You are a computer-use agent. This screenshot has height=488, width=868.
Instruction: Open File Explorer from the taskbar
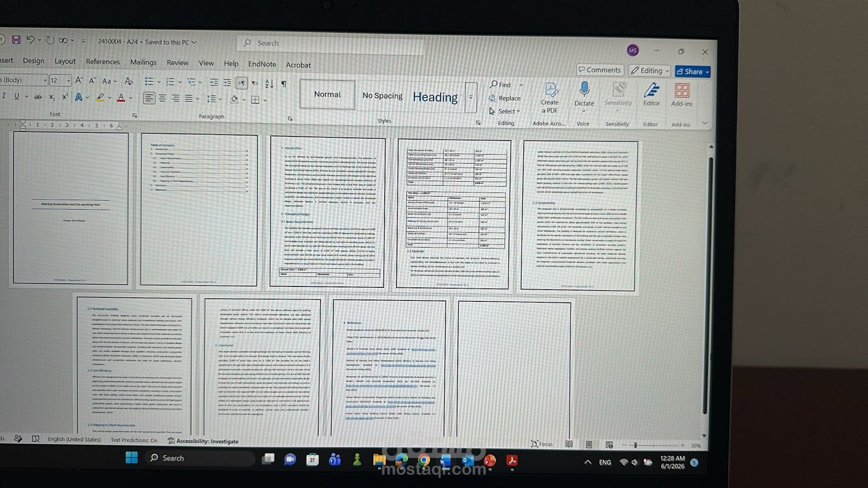click(379, 460)
